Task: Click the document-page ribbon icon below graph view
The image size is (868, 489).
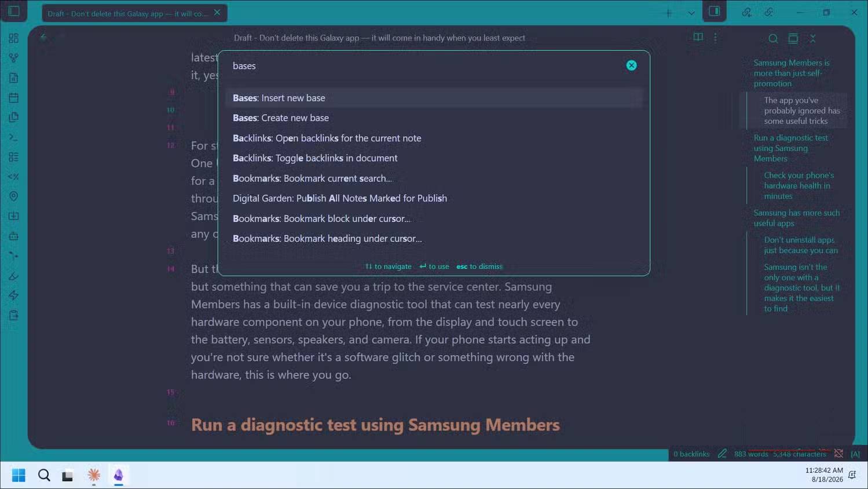Action: coord(14,78)
